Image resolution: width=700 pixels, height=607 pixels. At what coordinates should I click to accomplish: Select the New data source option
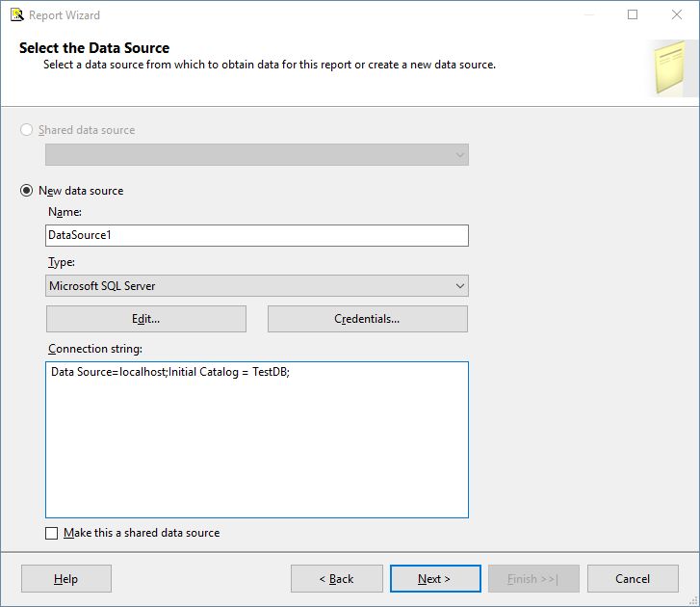[x=27, y=191]
